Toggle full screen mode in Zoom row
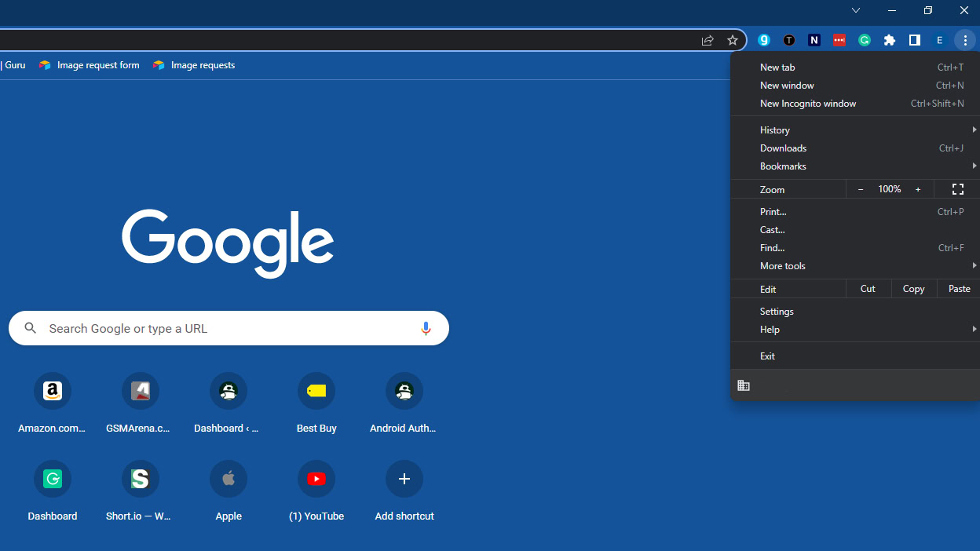This screenshot has width=980, height=551. [957, 189]
